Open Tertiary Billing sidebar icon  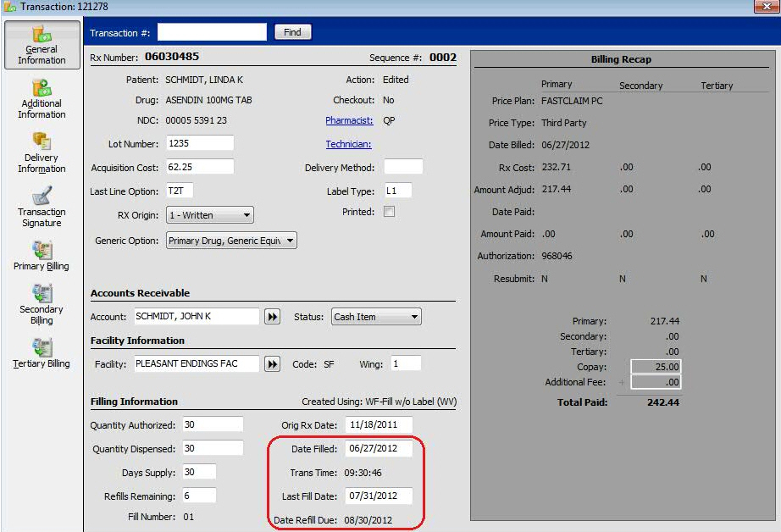(42, 347)
